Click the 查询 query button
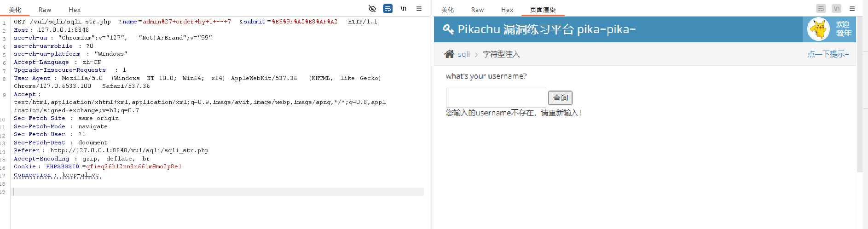The height and width of the screenshot is (229, 868). coord(560,98)
